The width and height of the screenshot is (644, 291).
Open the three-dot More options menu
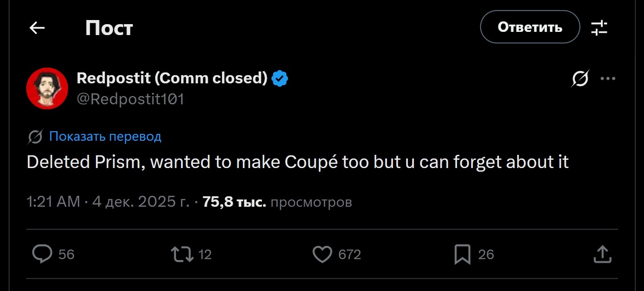click(608, 79)
